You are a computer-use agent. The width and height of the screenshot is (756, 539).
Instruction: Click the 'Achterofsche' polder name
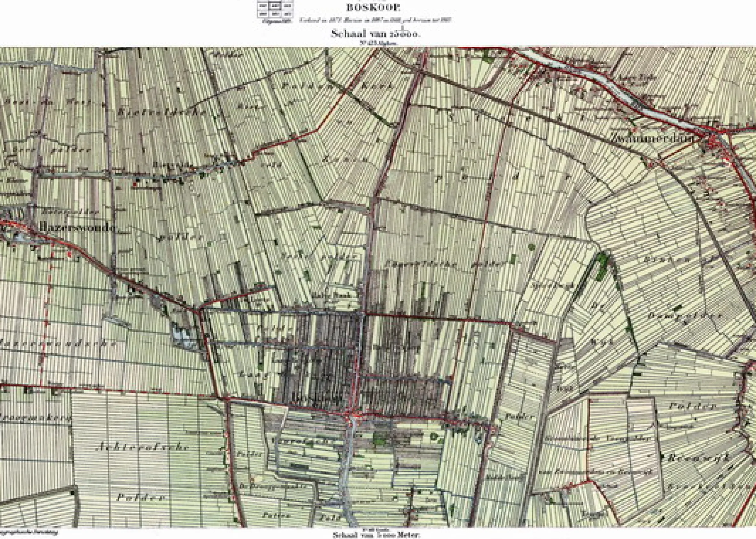point(142,447)
